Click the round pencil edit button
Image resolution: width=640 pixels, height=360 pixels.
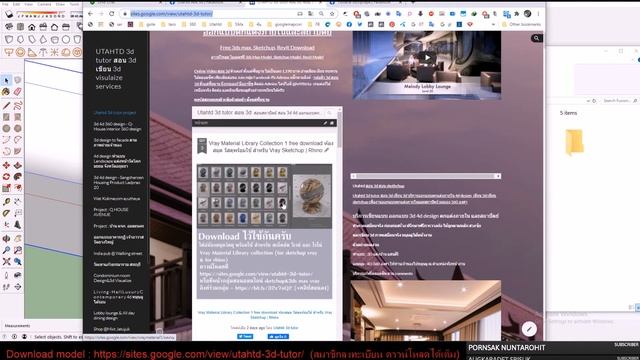tap(529, 329)
